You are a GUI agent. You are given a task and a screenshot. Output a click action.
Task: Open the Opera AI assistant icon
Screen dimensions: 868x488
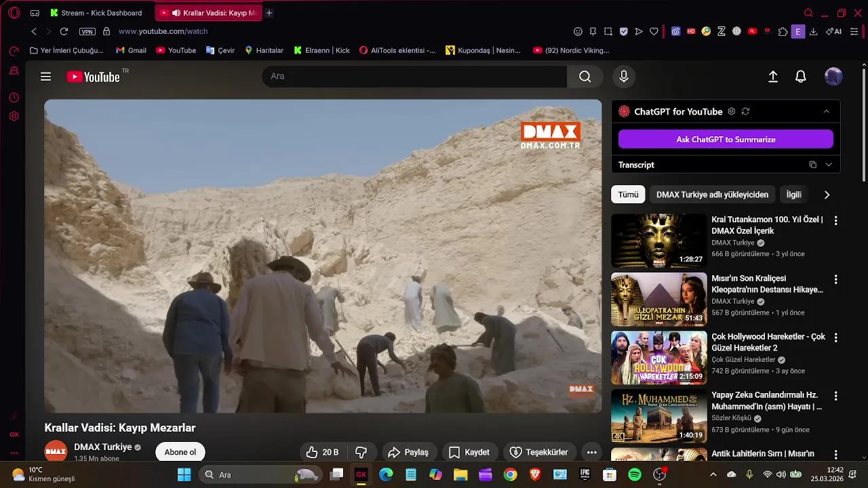coord(833,31)
